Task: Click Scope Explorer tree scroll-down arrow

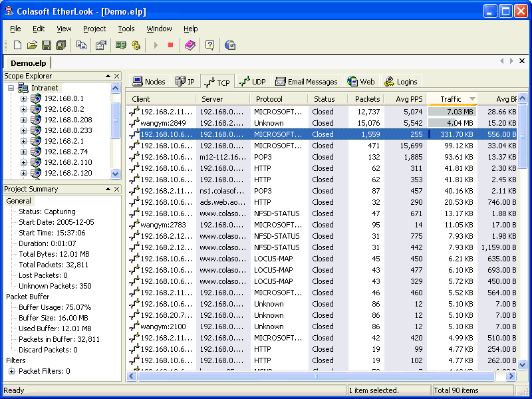Action: [x=115, y=174]
